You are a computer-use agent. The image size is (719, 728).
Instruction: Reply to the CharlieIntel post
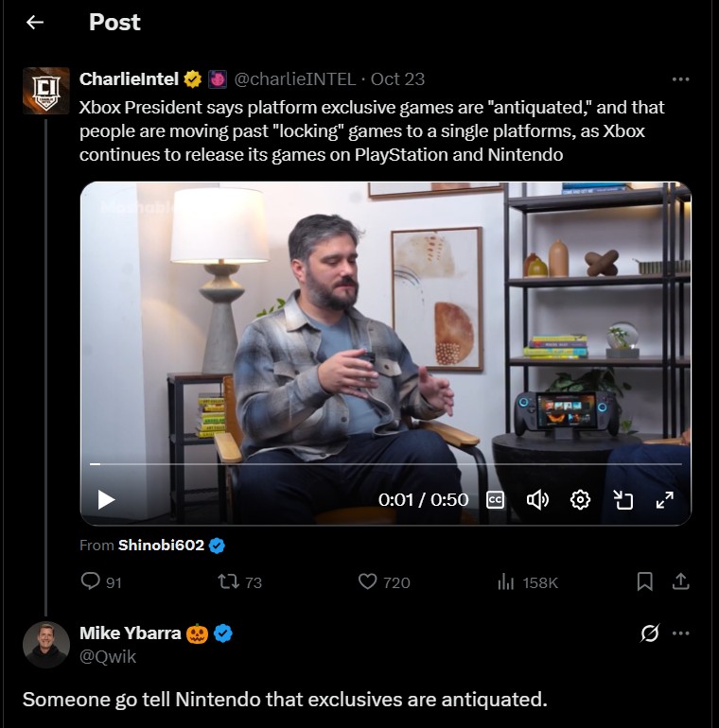92,581
